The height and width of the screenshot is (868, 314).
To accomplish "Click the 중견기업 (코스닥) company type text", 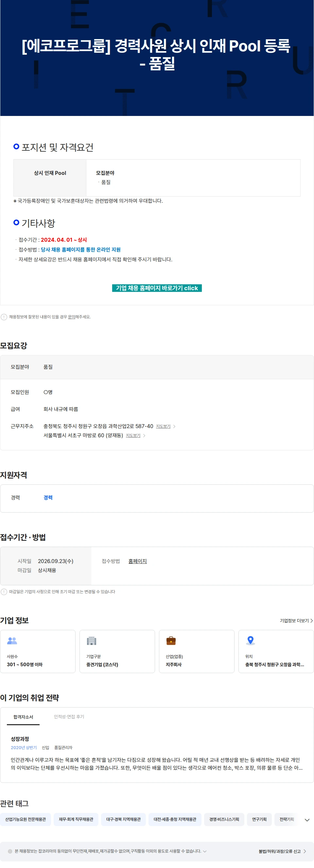I will 102,665.
